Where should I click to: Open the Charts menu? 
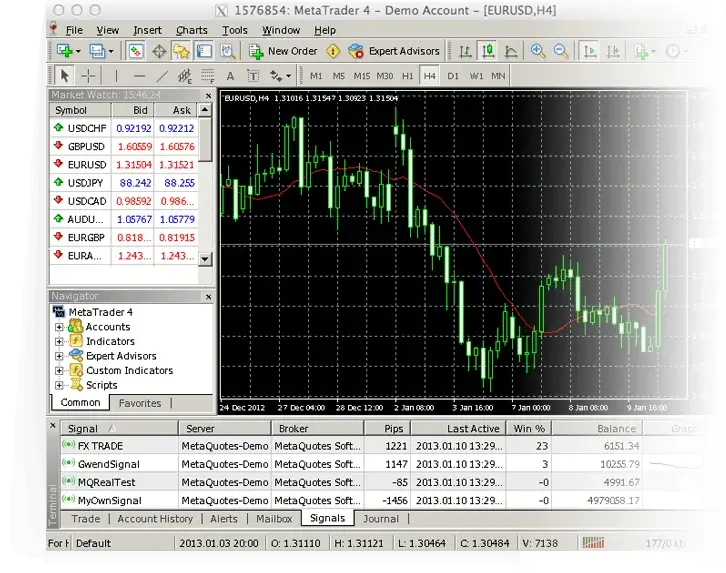pos(191,30)
